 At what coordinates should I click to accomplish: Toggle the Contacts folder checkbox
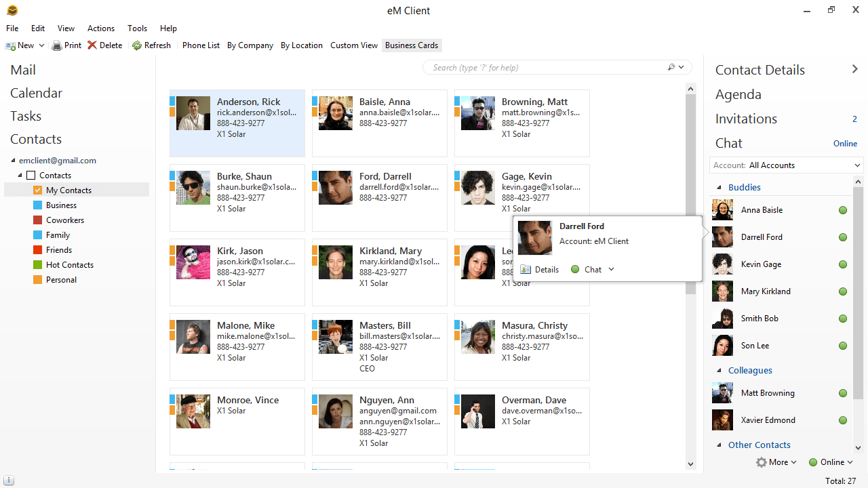tap(31, 176)
